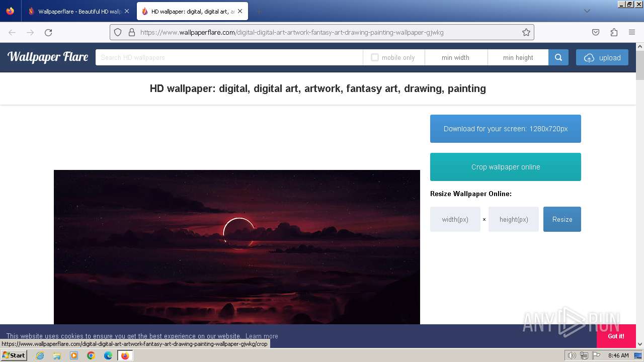Focus the height(px) resize field

click(x=514, y=219)
